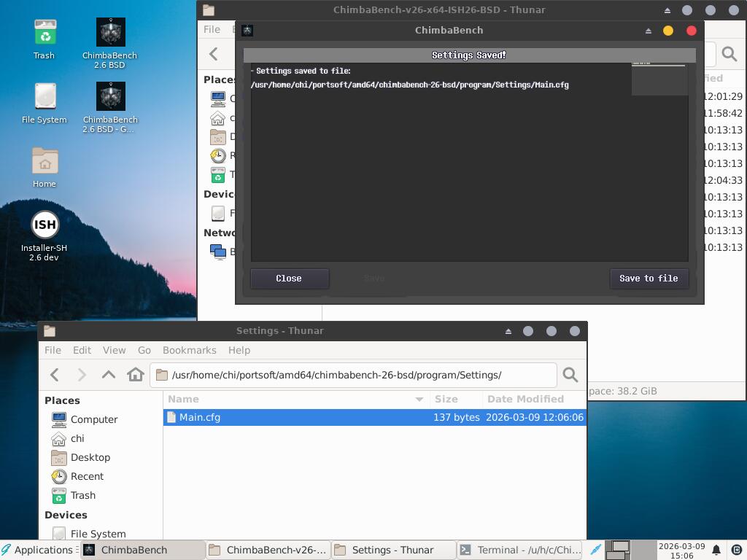
Task: Click the search icon in Settings window
Action: tap(570, 375)
